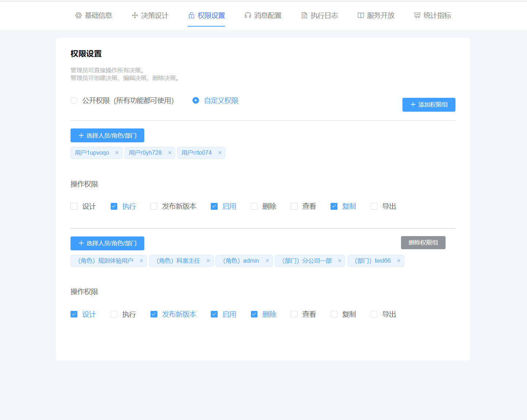Click the document icon on 执行日志 tab
The image size is (527, 420).
304,15
